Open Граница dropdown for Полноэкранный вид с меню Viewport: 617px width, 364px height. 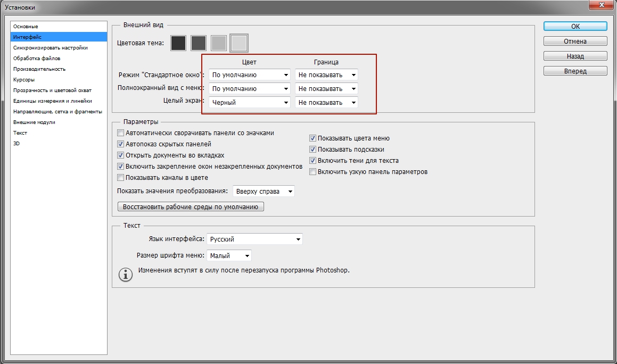click(x=327, y=88)
